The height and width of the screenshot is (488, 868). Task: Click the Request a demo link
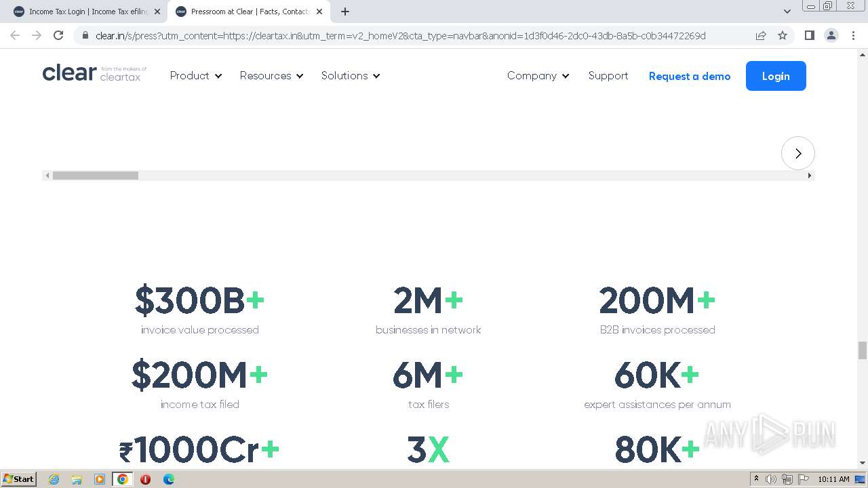[x=690, y=76]
